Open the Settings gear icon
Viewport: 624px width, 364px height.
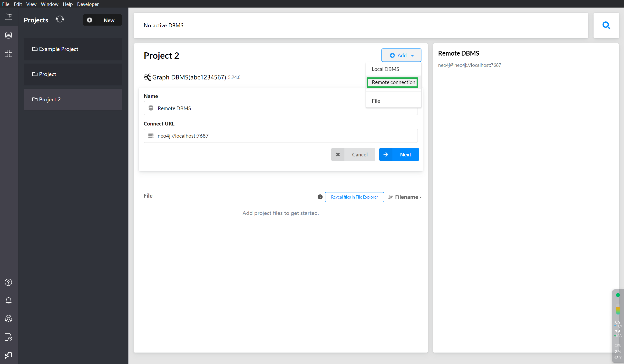[9, 319]
